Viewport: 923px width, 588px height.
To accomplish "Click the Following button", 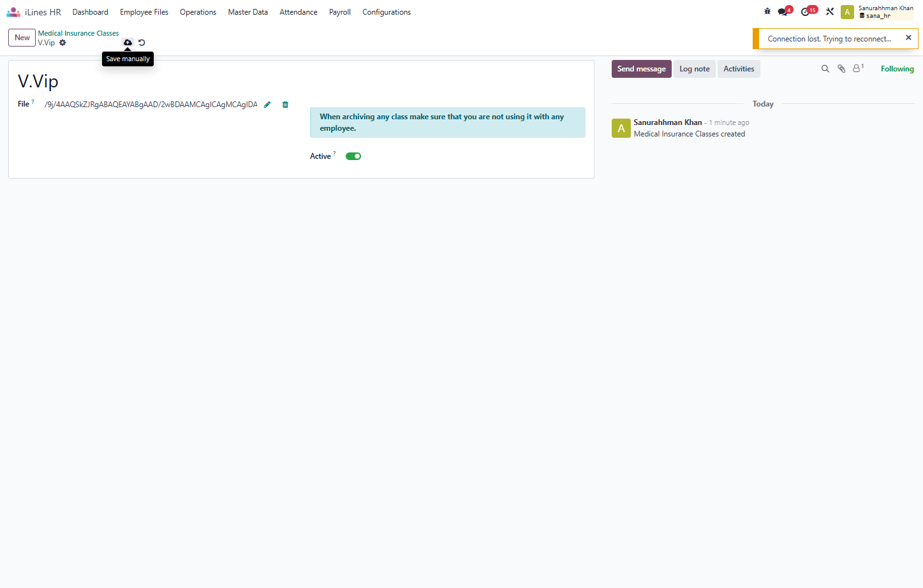I will point(897,69).
